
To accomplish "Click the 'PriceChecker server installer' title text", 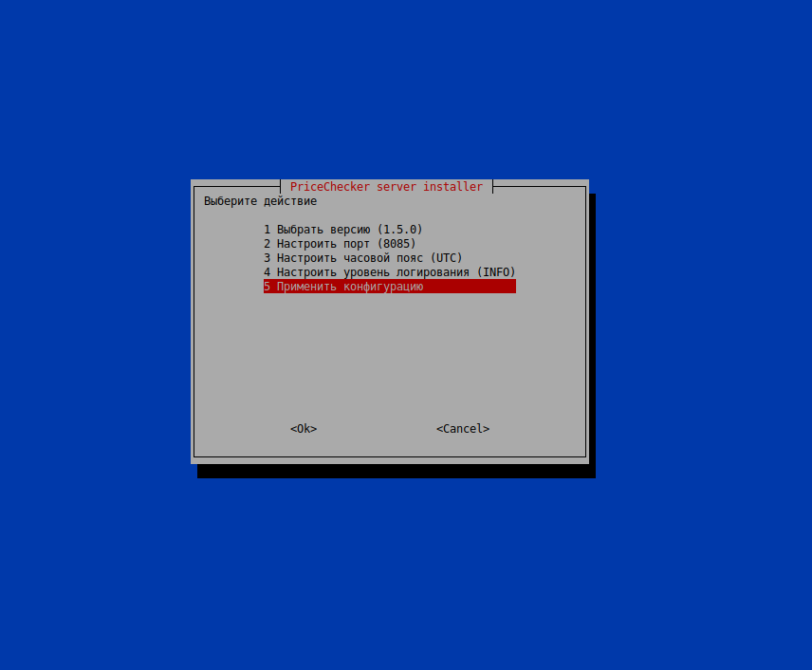I will (386, 187).
